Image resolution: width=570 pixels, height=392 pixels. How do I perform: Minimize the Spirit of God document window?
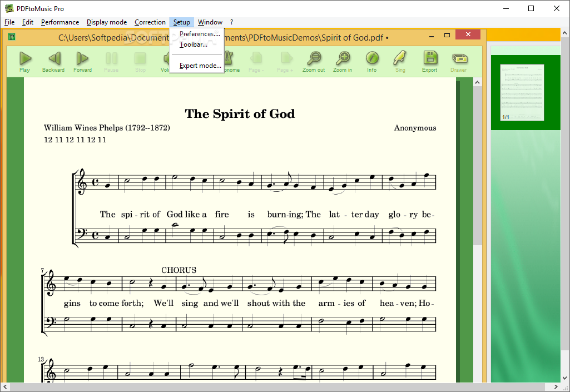[x=432, y=36]
